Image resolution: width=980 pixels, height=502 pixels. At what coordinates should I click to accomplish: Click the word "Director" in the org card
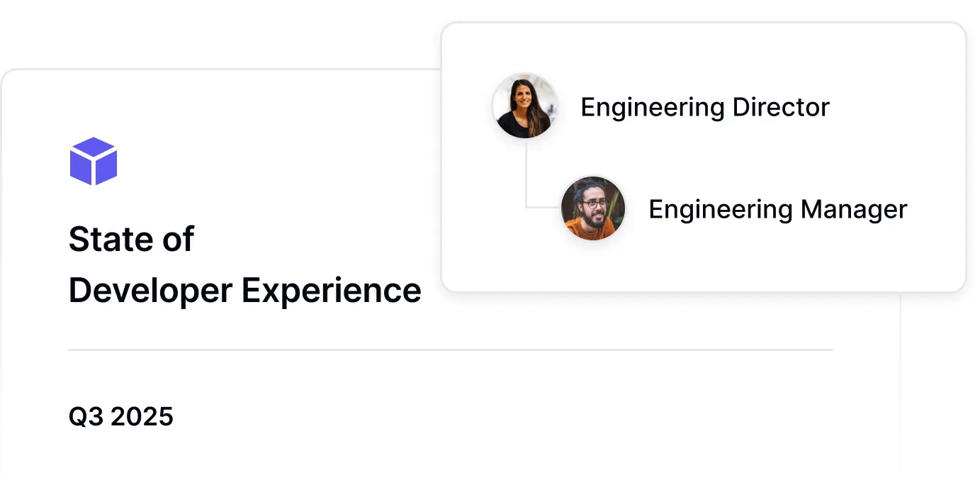coord(780,107)
